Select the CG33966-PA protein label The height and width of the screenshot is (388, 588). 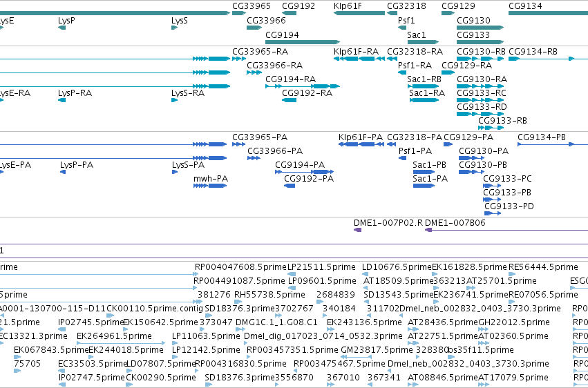pyautogui.click(x=275, y=151)
